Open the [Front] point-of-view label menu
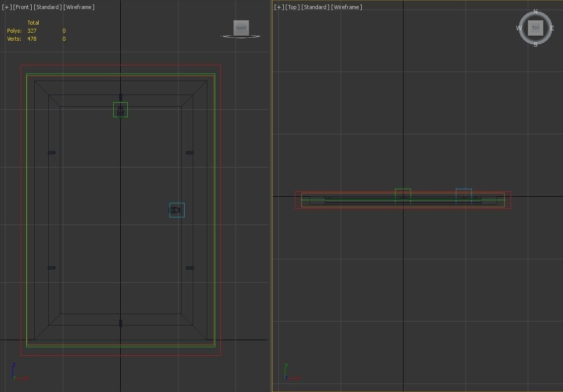The height and width of the screenshot is (392, 563). [x=23, y=7]
